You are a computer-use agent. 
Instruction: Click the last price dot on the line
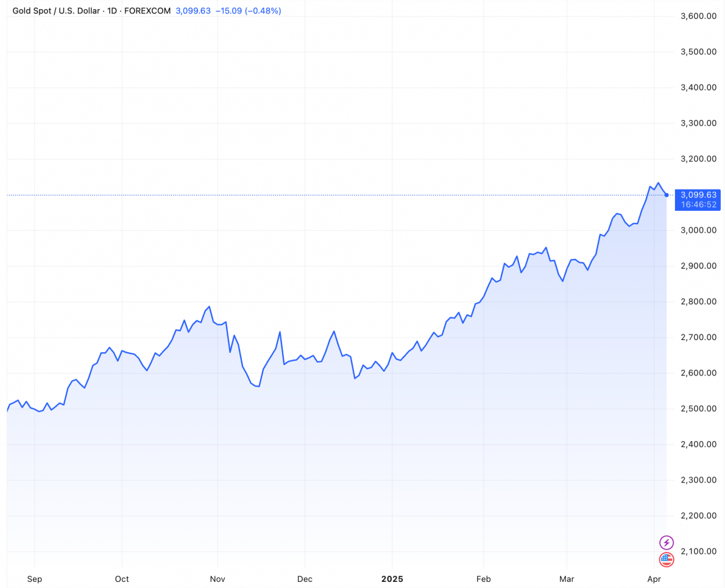click(667, 195)
